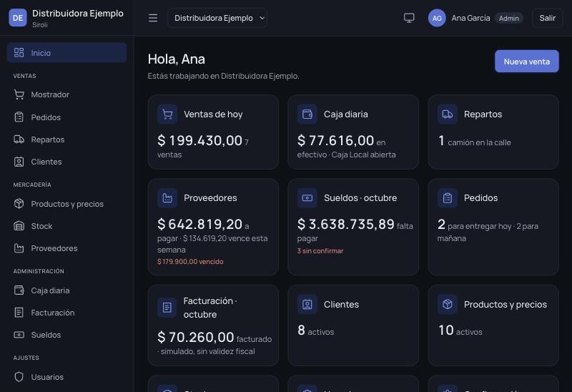Click the 8 activos clients count
The height and width of the screenshot is (392, 572).
pos(316,330)
